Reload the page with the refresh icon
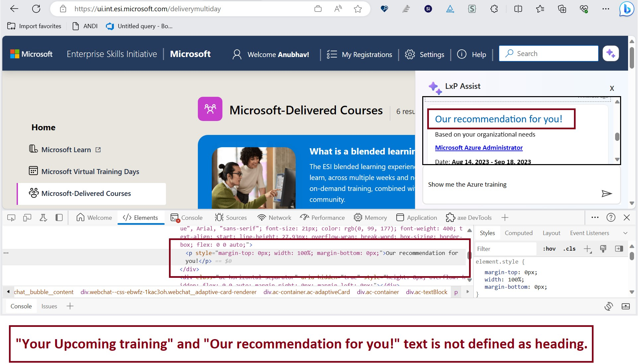 click(x=37, y=9)
